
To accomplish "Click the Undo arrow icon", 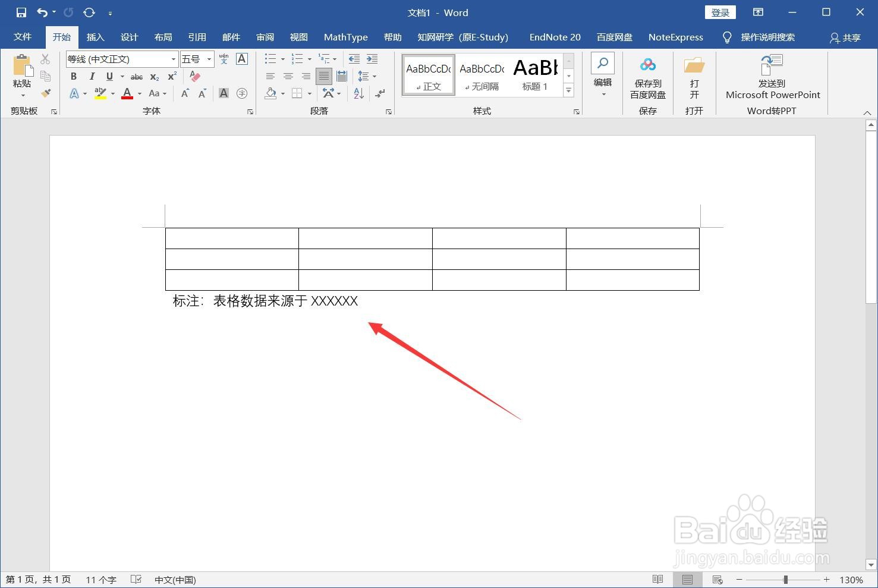I will click(42, 12).
